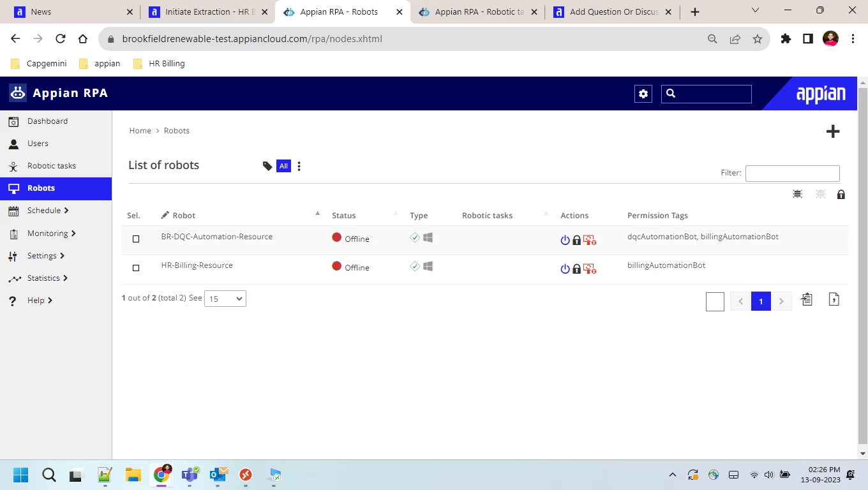The image size is (868, 490).
Task: Click lock icon for HR-Billing-Resource
Action: tap(576, 269)
